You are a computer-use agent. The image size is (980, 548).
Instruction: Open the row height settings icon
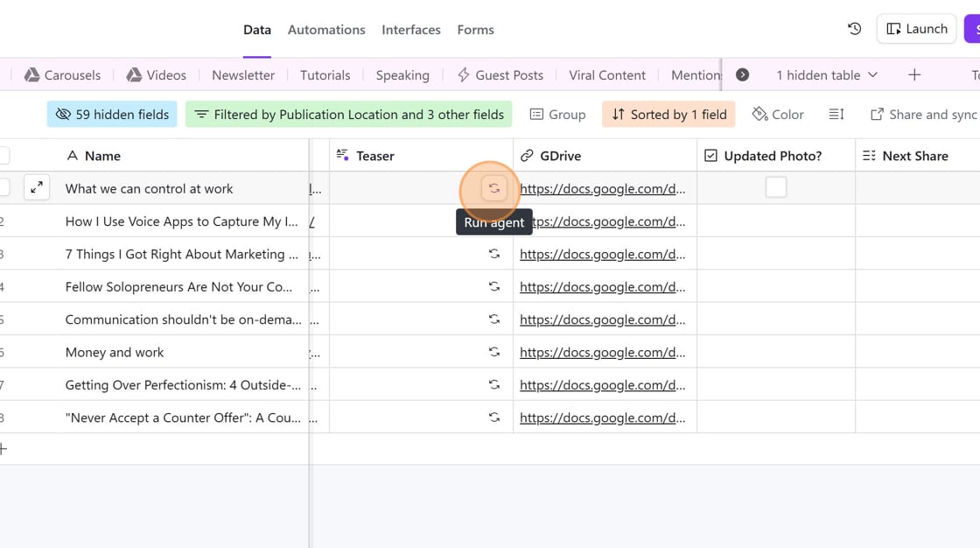click(x=836, y=114)
